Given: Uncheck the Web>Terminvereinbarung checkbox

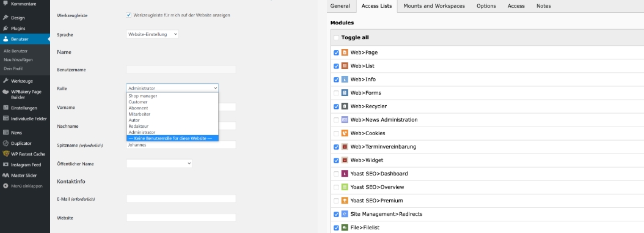Looking at the screenshot, I should coord(337,147).
